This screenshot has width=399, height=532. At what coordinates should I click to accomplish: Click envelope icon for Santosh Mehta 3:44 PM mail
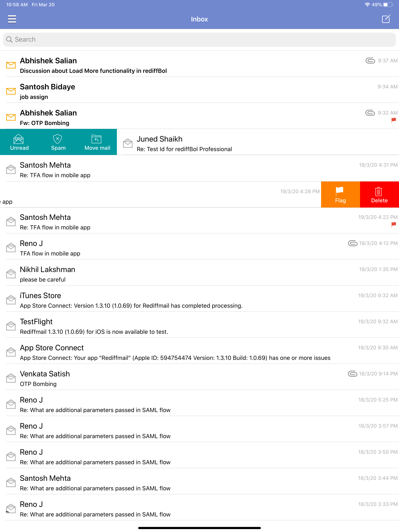pos(11,482)
